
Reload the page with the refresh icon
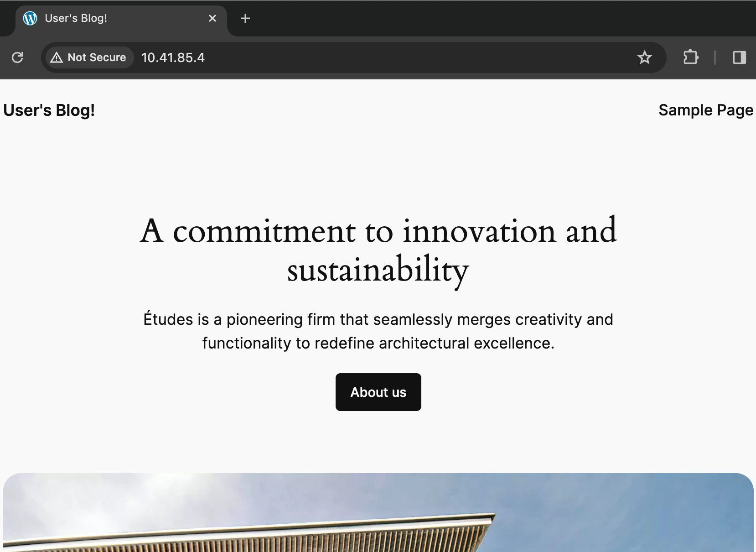pyautogui.click(x=17, y=57)
